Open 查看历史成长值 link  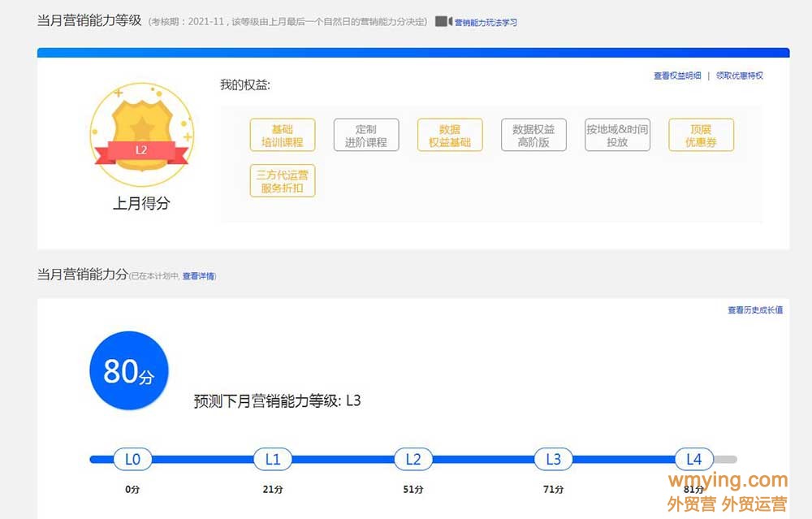755,309
